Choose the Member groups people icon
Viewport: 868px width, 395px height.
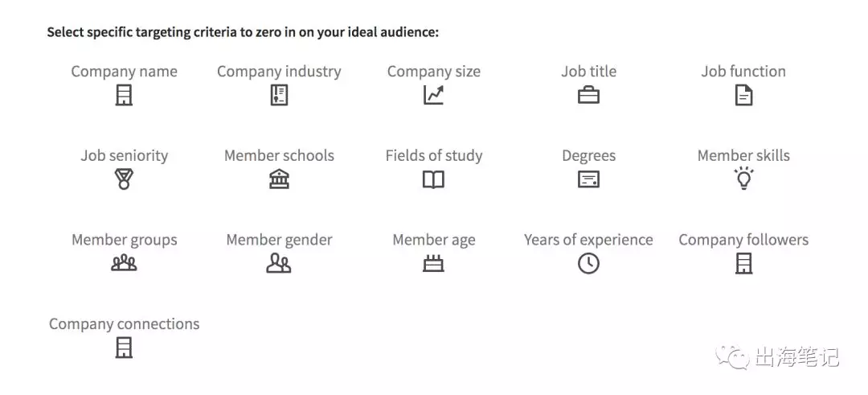coord(124,263)
